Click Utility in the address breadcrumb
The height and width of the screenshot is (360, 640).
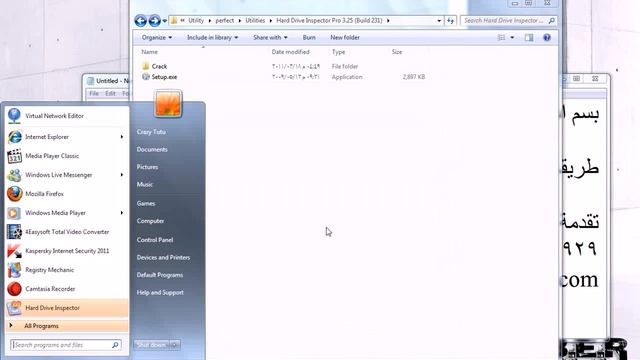click(x=196, y=20)
